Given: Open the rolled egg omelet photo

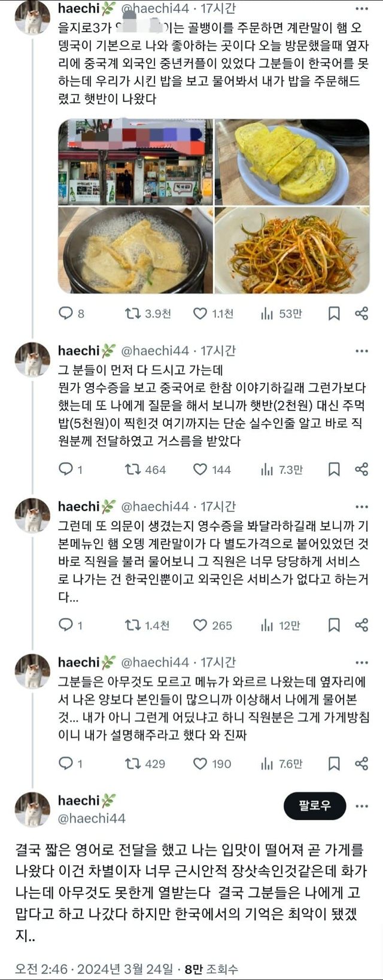Looking at the screenshot, I should pyautogui.click(x=292, y=162).
